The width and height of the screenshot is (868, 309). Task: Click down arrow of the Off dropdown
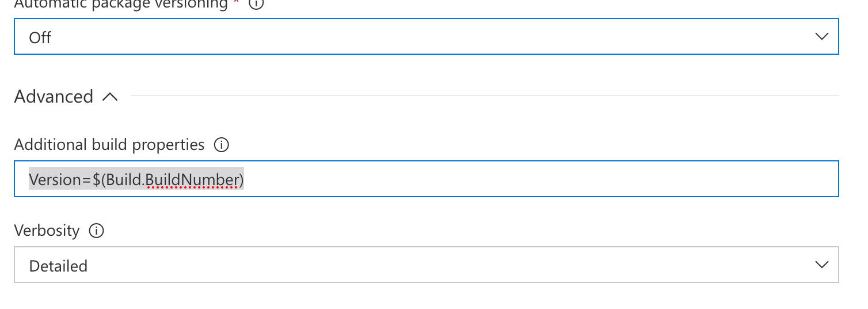[821, 37]
